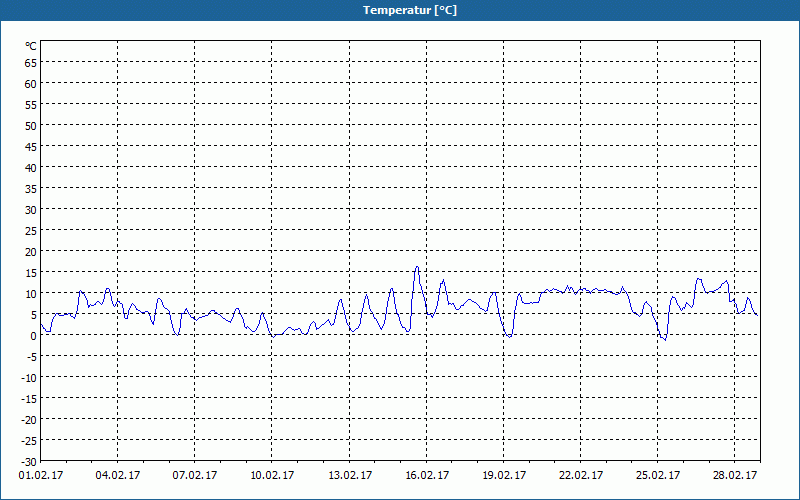Click the -20 value on temperature axis

pyautogui.click(x=27, y=419)
